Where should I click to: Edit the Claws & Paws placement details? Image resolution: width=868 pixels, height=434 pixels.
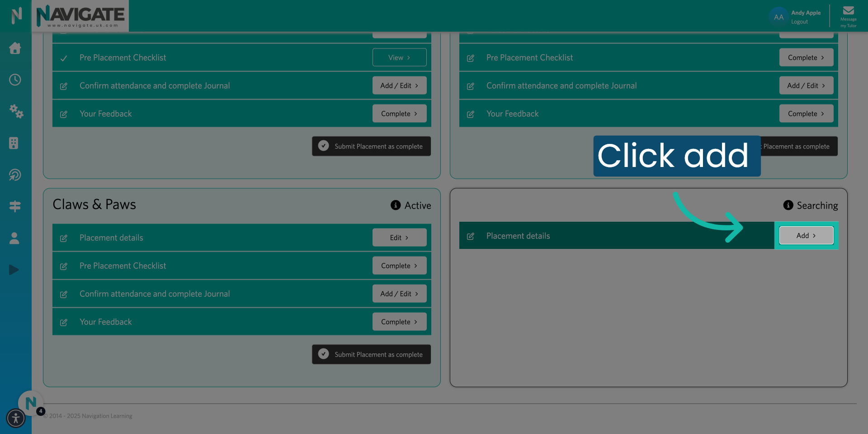399,237
